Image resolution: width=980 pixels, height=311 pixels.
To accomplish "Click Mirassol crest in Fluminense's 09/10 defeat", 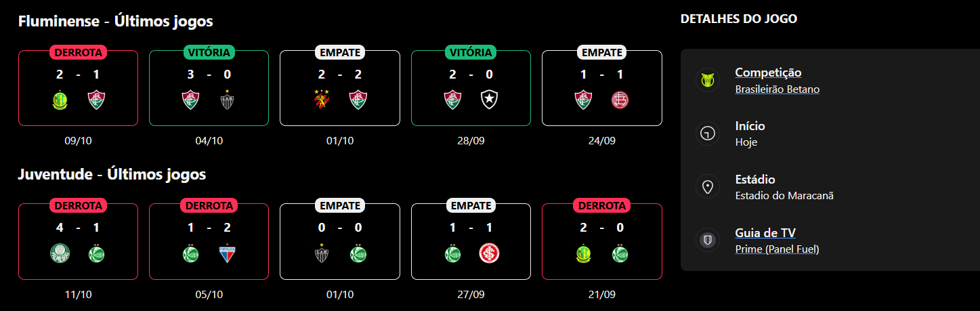I will pyautogui.click(x=60, y=100).
